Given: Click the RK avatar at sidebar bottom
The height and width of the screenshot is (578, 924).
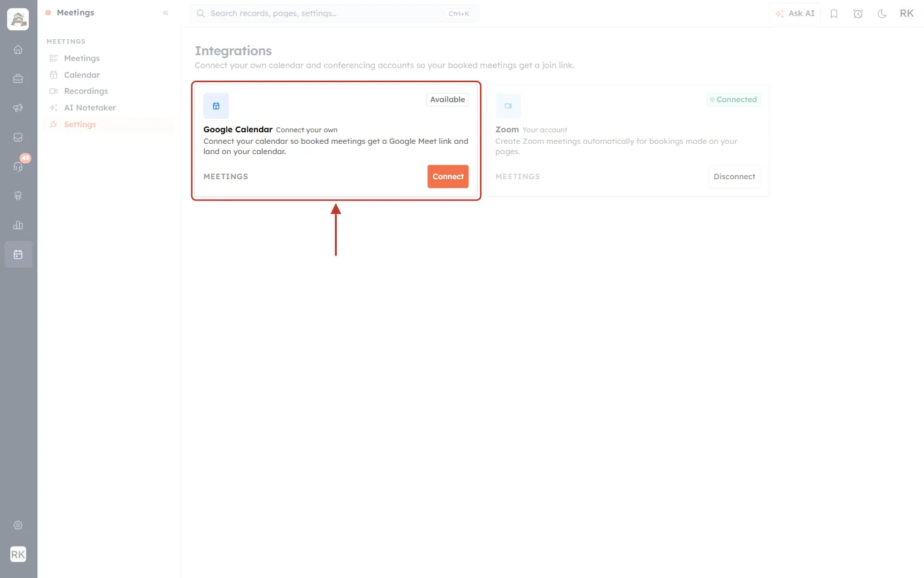Looking at the screenshot, I should 18,554.
